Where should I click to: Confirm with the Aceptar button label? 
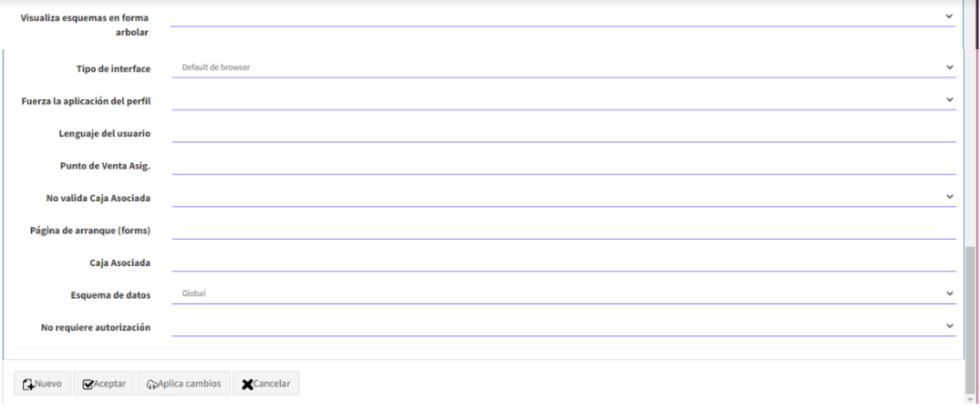click(109, 384)
